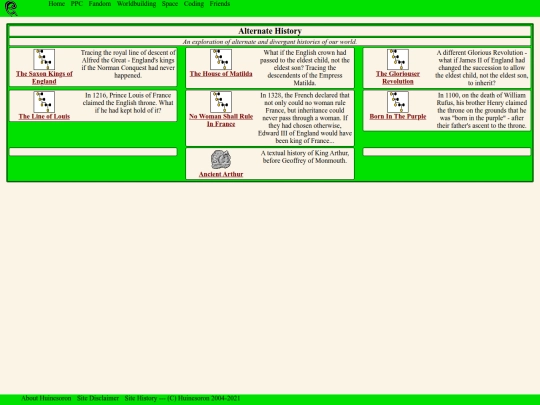The image size is (540, 405).
Task: Click the description 'In 1328, the French declared'
Action: click(304, 118)
